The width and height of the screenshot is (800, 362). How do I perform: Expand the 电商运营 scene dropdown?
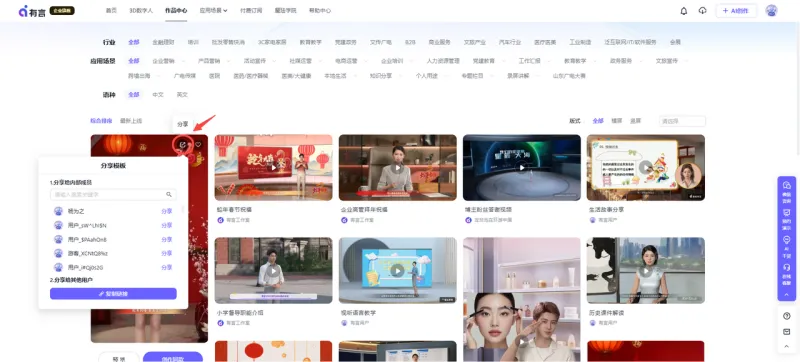[x=365, y=61]
